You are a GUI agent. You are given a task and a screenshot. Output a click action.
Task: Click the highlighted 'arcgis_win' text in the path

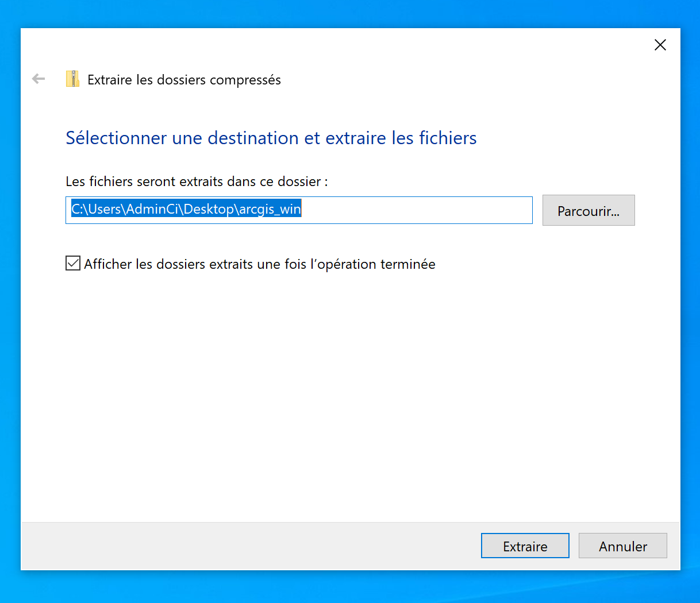tap(270, 209)
